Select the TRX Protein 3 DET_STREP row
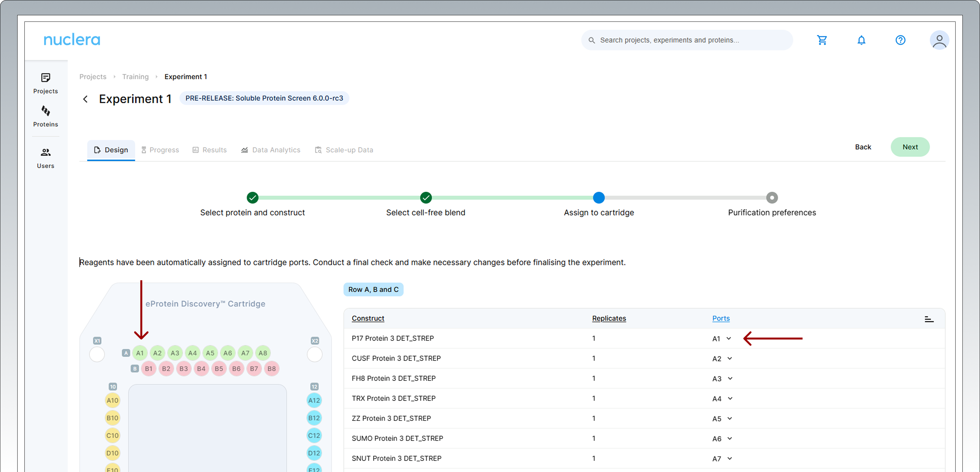 644,398
